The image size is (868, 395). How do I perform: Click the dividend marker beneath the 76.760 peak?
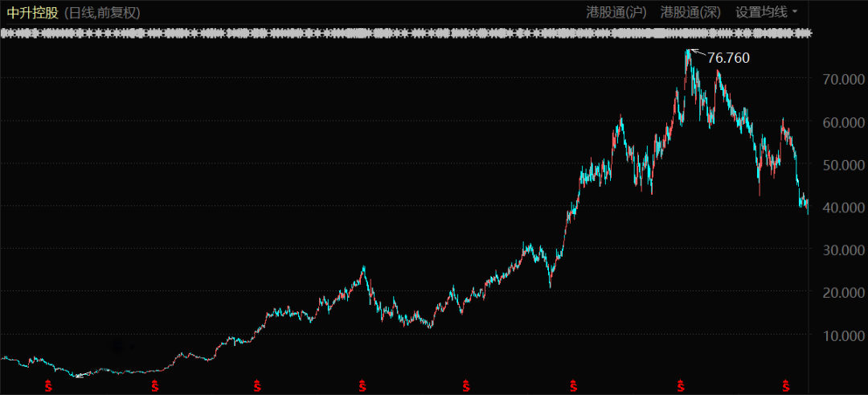tap(682, 387)
